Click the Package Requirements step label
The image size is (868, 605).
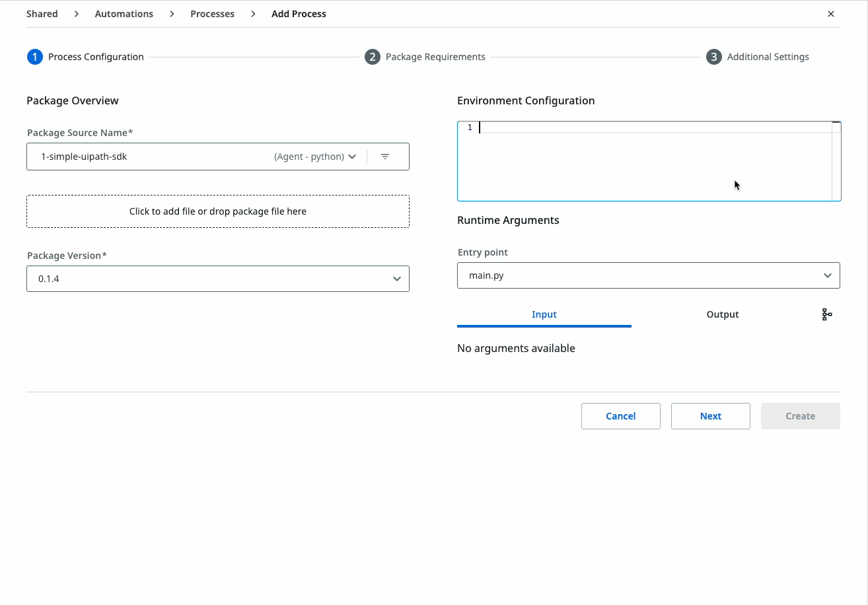point(435,57)
